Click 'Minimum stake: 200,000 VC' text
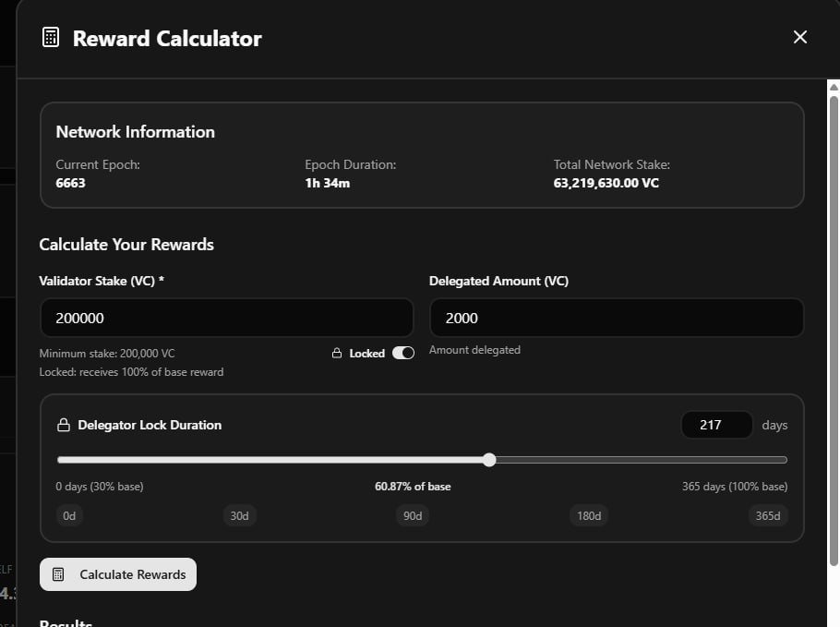 107,354
